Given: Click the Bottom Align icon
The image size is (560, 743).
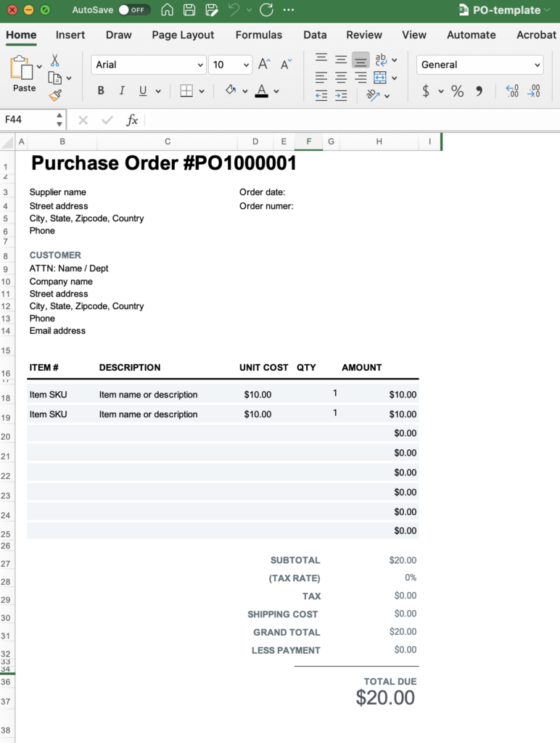Looking at the screenshot, I should coord(361,60).
